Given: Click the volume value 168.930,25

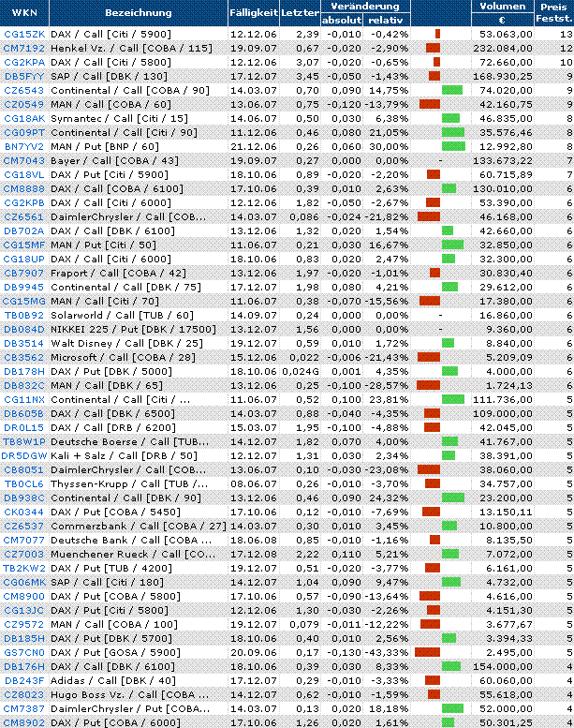Looking at the screenshot, I should (x=503, y=77).
